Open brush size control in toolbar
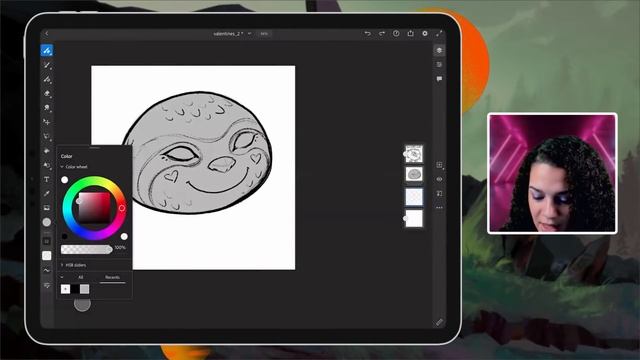Image resolution: width=640 pixels, height=360 pixels. click(x=47, y=241)
